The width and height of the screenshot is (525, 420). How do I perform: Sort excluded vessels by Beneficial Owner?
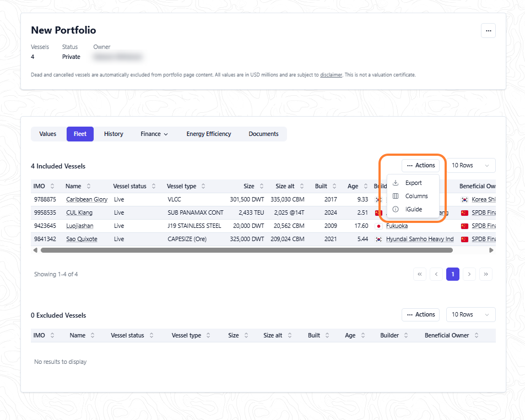click(477, 335)
